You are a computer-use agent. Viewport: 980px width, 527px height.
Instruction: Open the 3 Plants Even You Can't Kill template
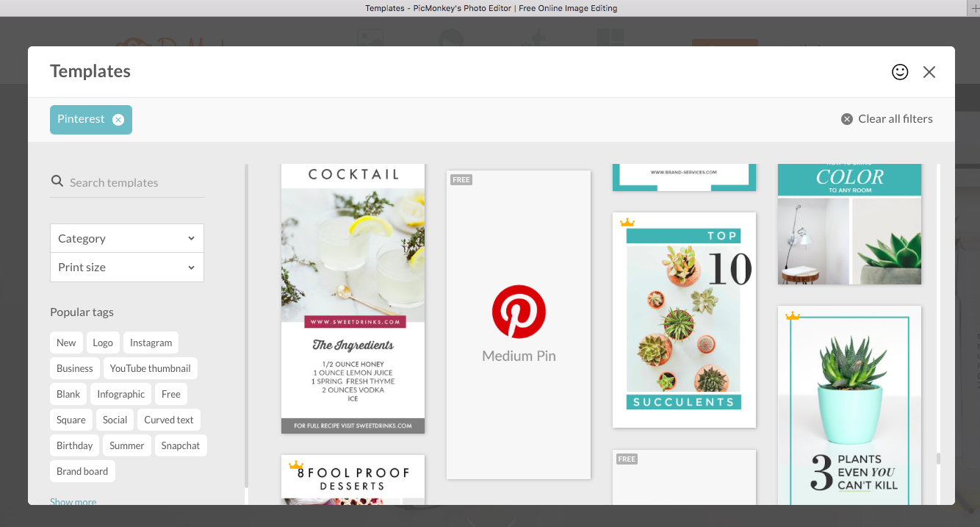click(x=849, y=405)
